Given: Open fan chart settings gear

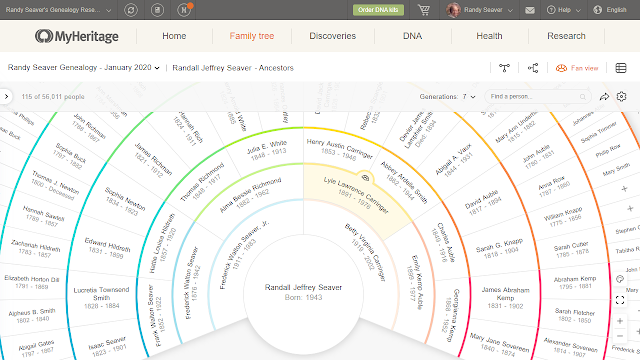Looking at the screenshot, I should [621, 96].
